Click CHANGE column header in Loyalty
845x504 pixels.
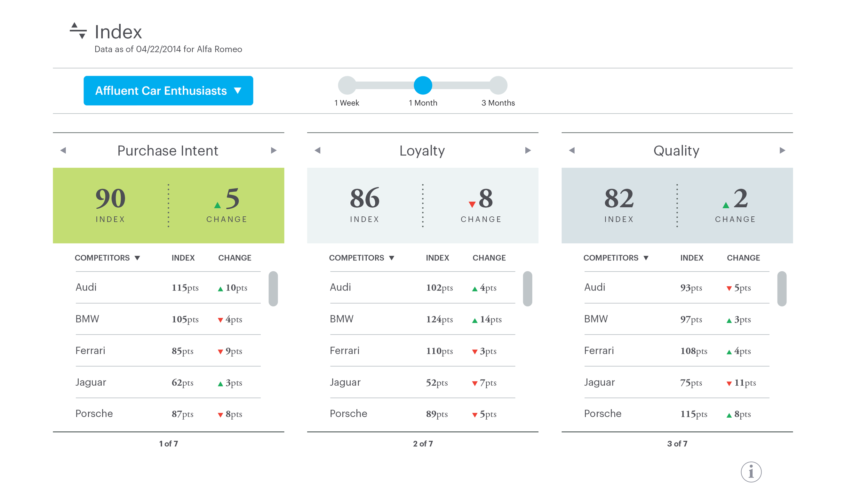pos(489,258)
